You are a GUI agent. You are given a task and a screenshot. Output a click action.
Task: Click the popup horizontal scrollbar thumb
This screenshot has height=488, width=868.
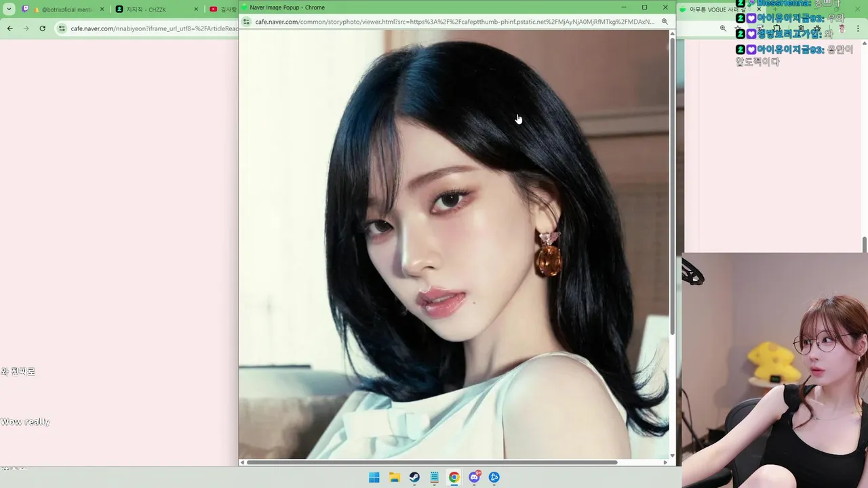coord(431,462)
